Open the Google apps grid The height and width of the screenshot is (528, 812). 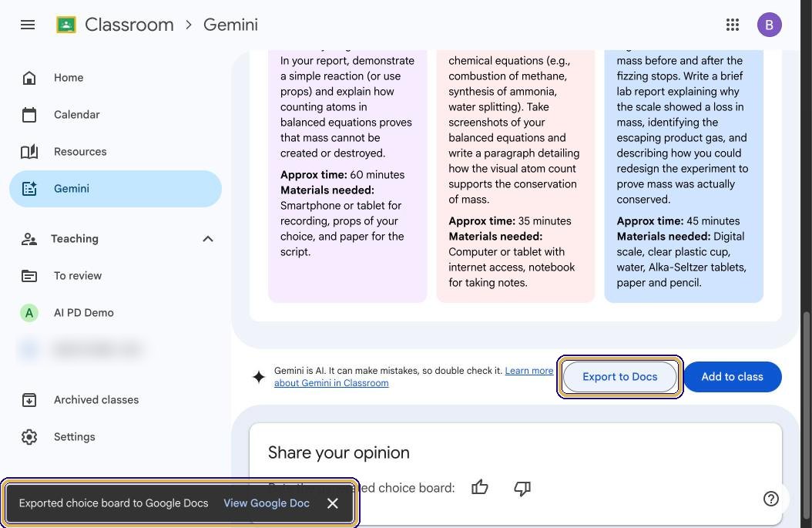point(732,25)
